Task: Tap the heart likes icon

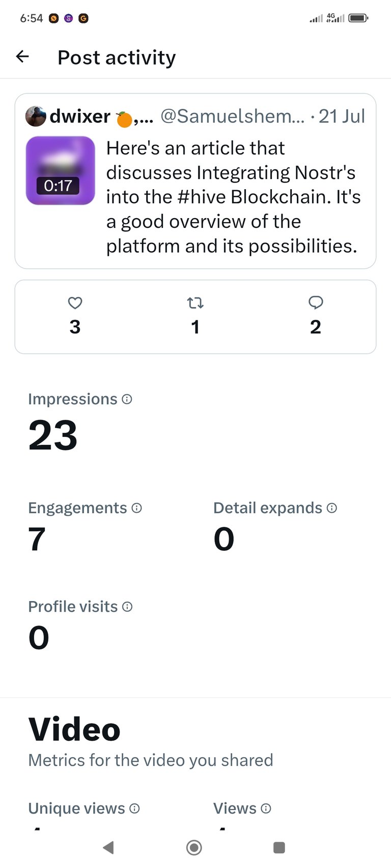Action: coord(75,303)
